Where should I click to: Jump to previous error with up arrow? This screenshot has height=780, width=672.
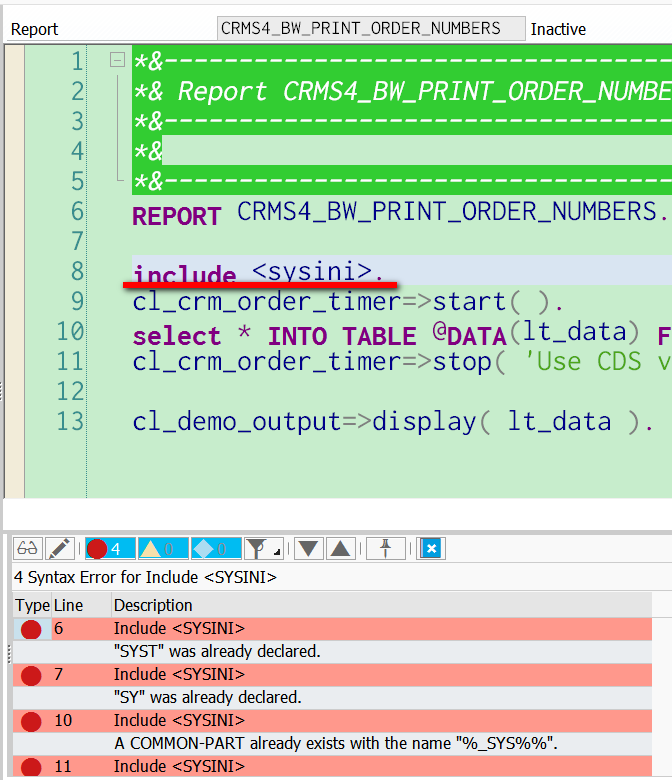coord(340,549)
